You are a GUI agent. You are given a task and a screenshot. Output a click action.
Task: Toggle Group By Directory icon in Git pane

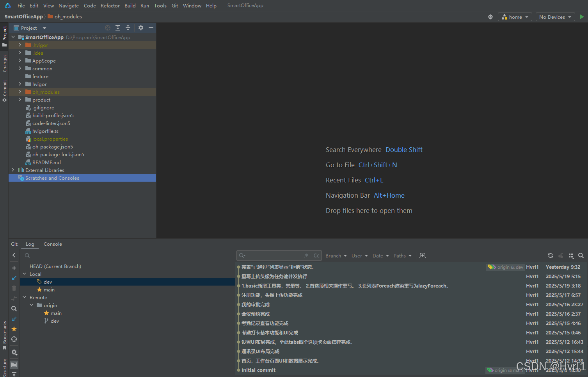click(x=14, y=365)
